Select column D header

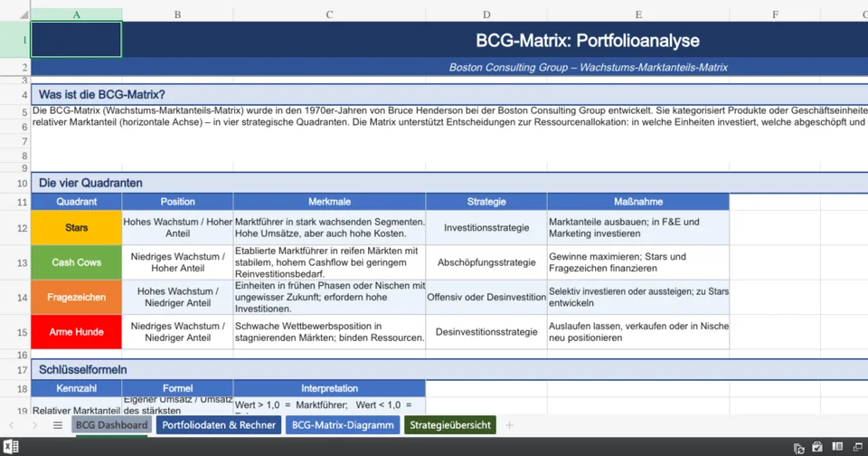click(x=486, y=15)
